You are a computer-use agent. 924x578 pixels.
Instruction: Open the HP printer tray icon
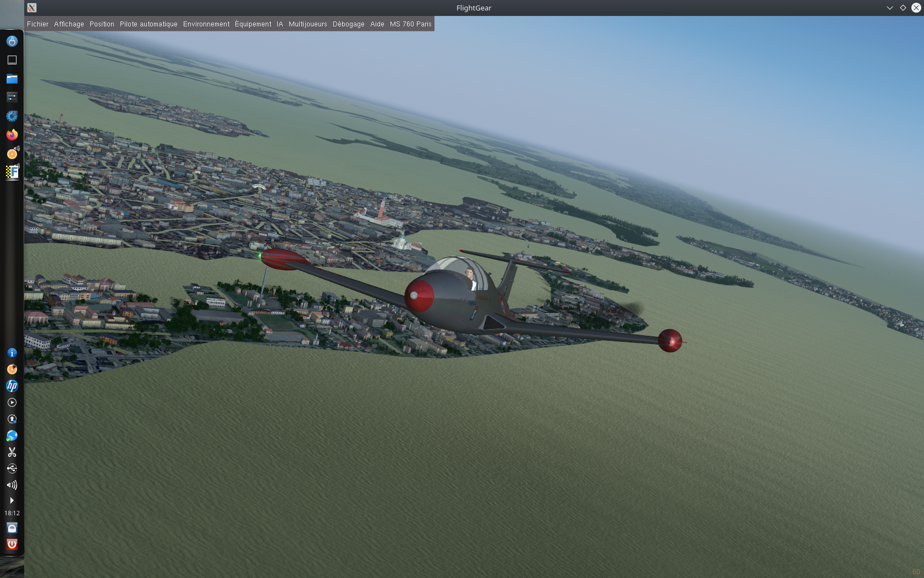(x=12, y=386)
